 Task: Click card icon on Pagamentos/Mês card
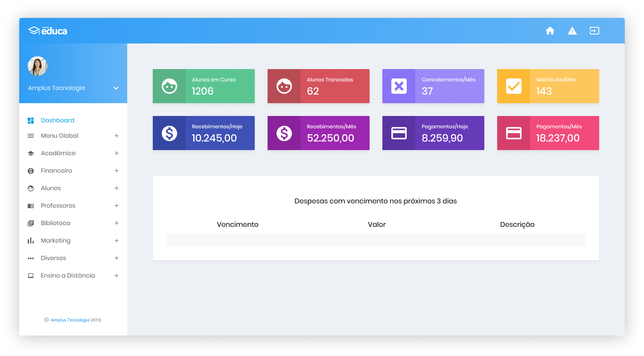(x=514, y=133)
